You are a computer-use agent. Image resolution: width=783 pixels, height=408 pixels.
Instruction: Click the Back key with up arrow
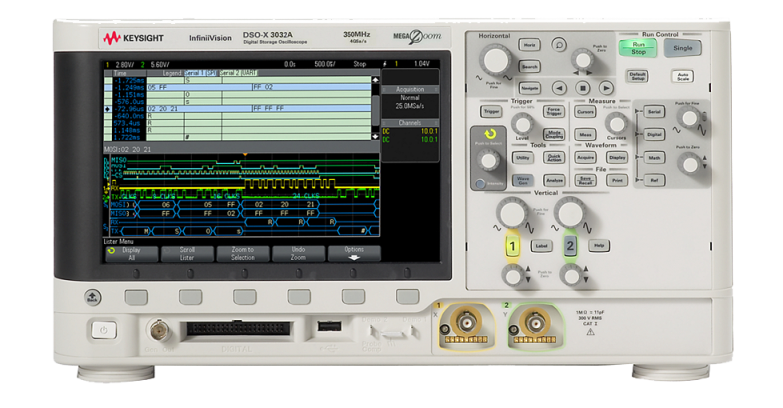(92, 297)
